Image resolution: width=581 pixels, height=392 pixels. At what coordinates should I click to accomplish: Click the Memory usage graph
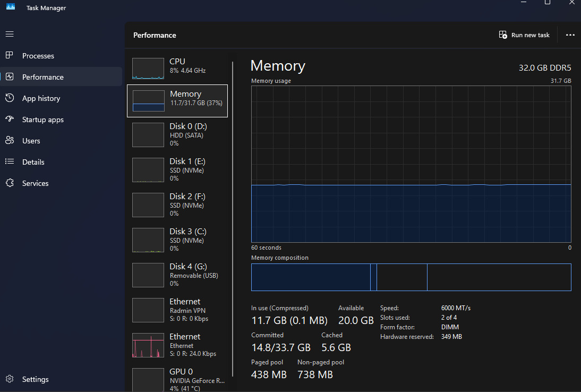pos(411,164)
